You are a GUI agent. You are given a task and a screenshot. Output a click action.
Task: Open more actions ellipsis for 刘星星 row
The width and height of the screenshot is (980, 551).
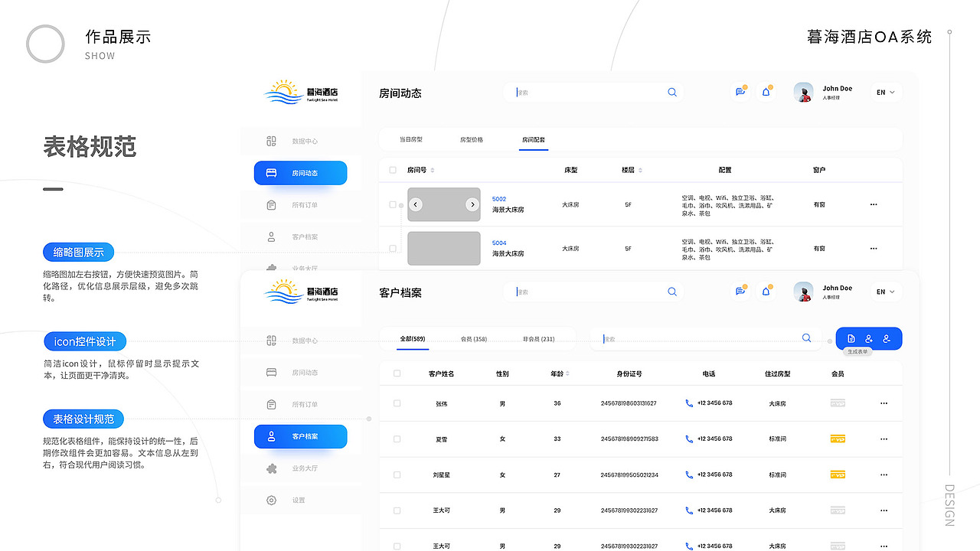[x=884, y=474]
